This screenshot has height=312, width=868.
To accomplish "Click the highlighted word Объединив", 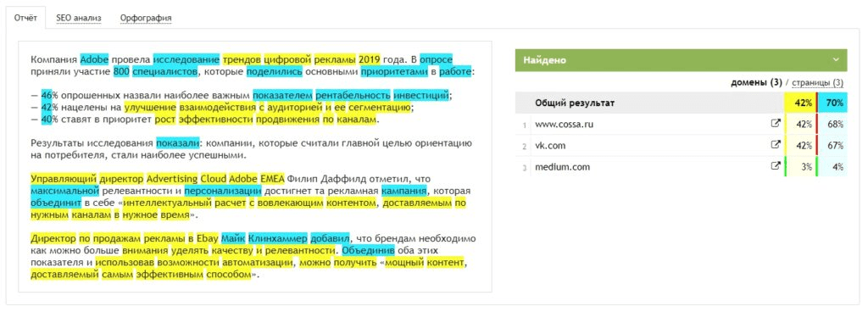I will click(x=368, y=251).
